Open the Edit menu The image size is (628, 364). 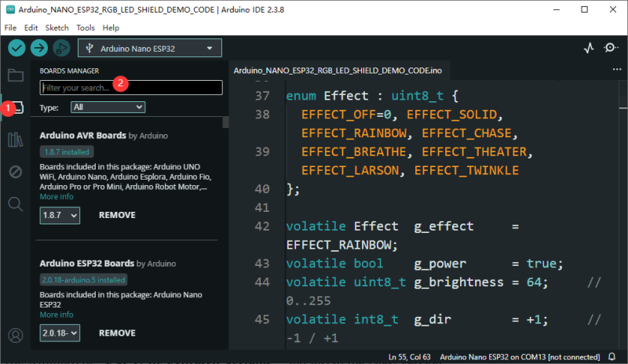pos(31,27)
